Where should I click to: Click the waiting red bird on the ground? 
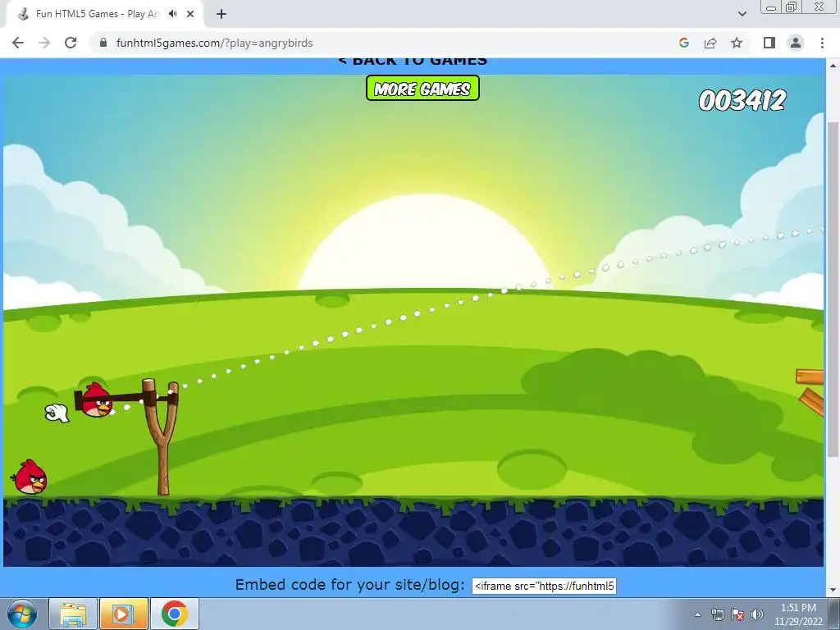(x=30, y=477)
